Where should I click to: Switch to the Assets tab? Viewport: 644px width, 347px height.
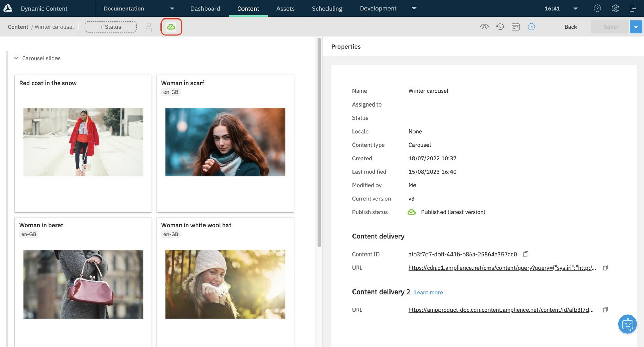285,8
